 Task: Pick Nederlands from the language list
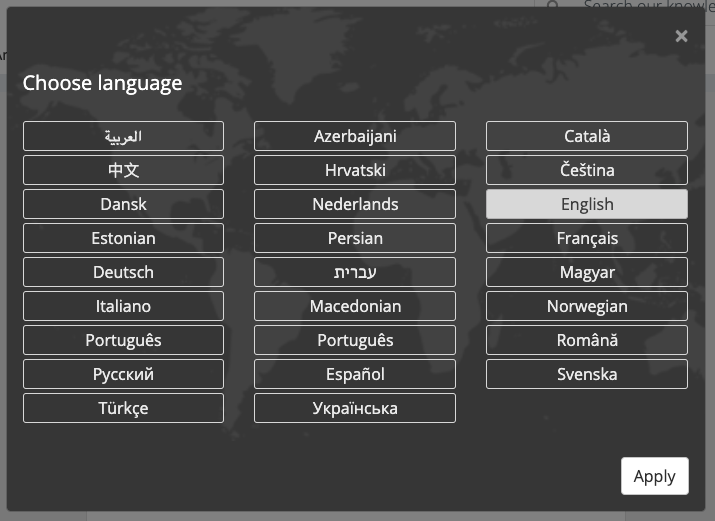(x=355, y=204)
